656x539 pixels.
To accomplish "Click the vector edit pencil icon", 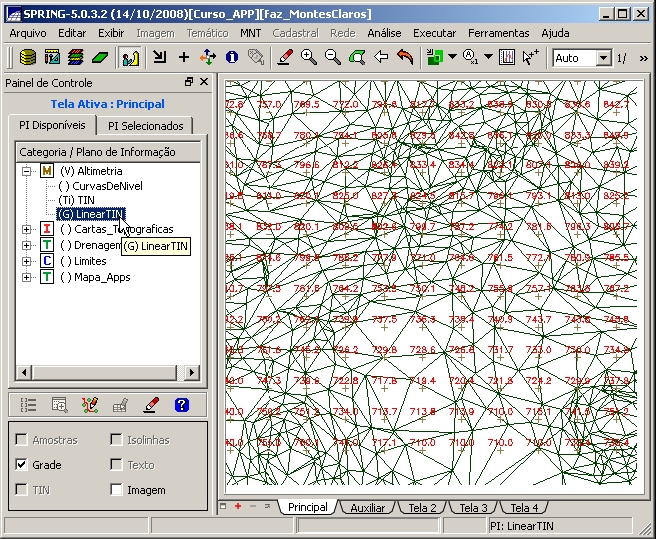I will click(x=285, y=58).
